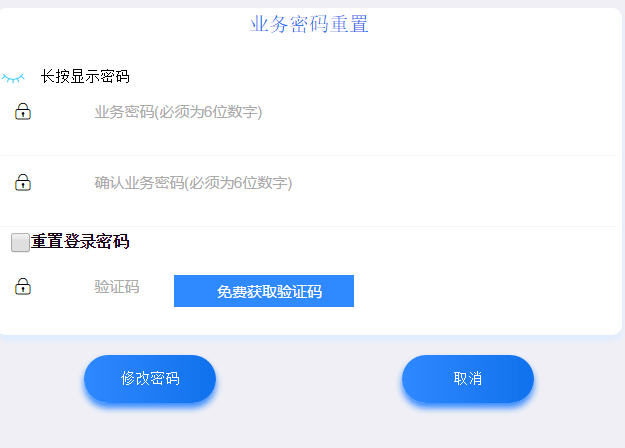625x448 pixels.
Task: Focus the 确认业务密码 input field
Action: click(x=300, y=183)
